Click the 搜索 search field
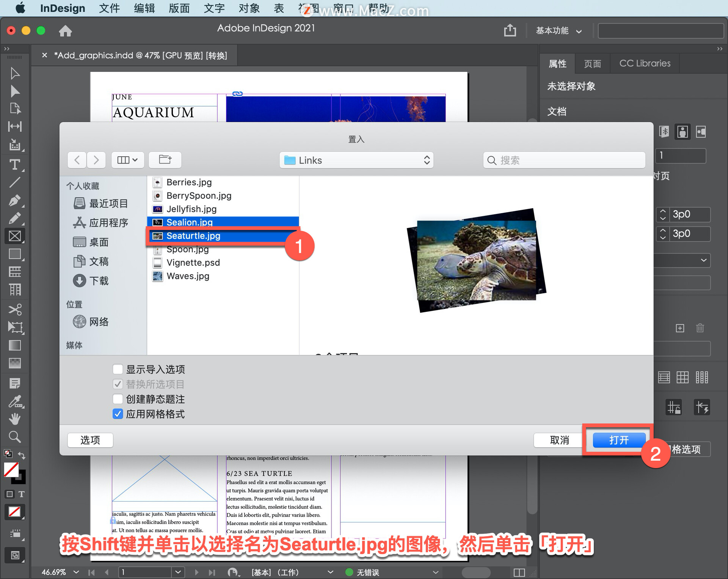This screenshot has height=579, width=728. pos(564,160)
